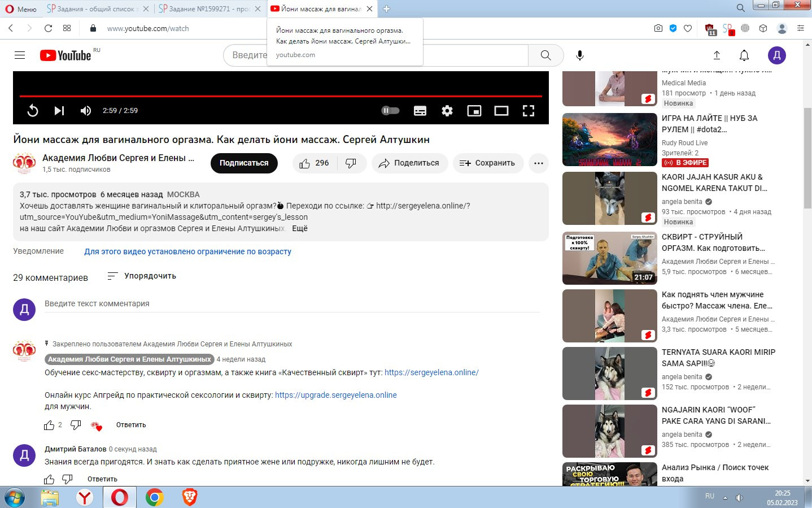
Task: Add the page to bookmarks with the heart icon
Action: [x=688, y=28]
